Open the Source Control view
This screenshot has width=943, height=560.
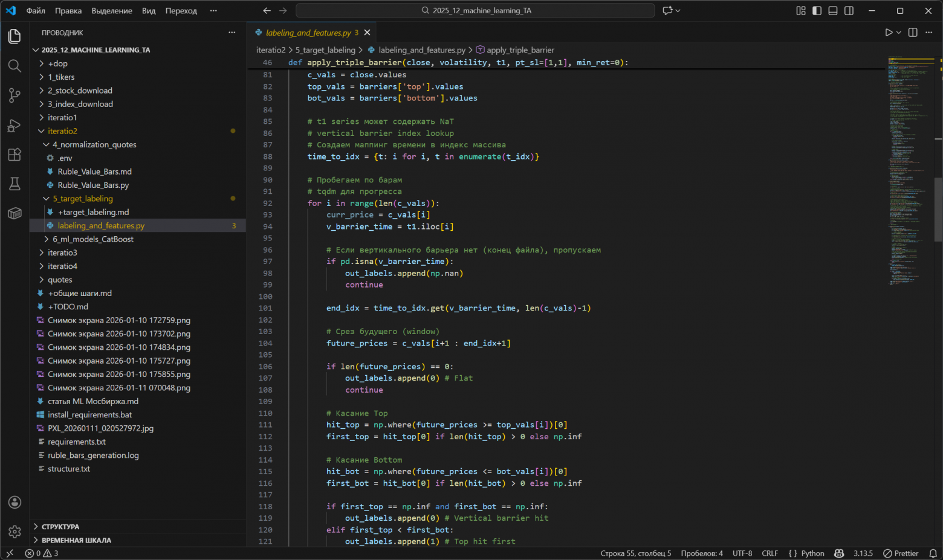[15, 95]
